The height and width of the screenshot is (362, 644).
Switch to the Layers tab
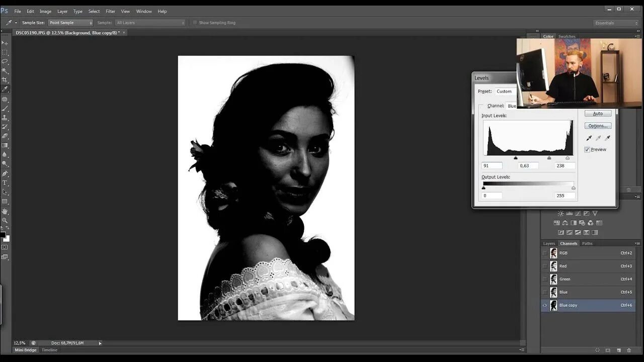549,243
